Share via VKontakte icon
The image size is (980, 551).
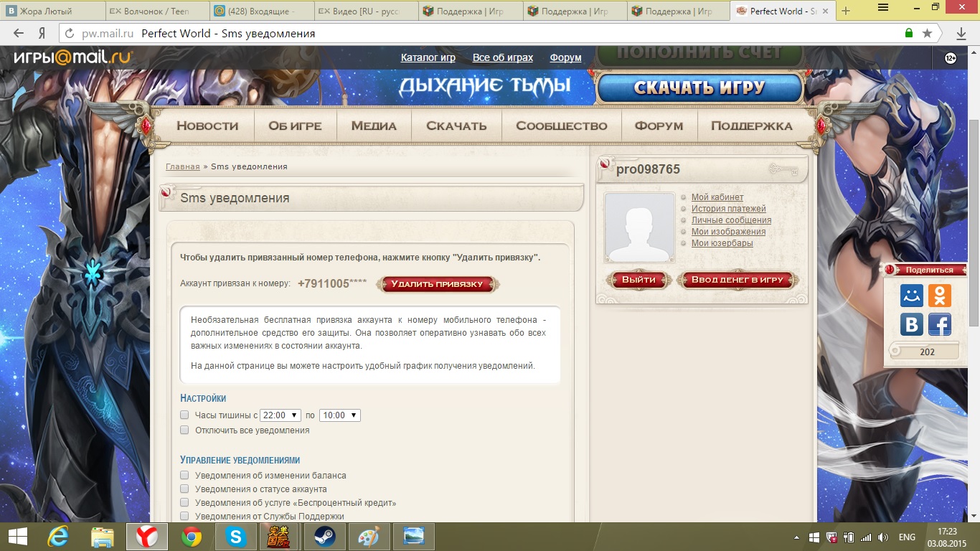pos(912,324)
